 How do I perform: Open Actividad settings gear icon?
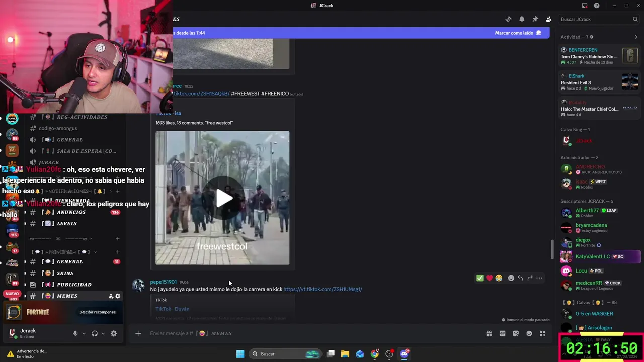[x=591, y=37]
